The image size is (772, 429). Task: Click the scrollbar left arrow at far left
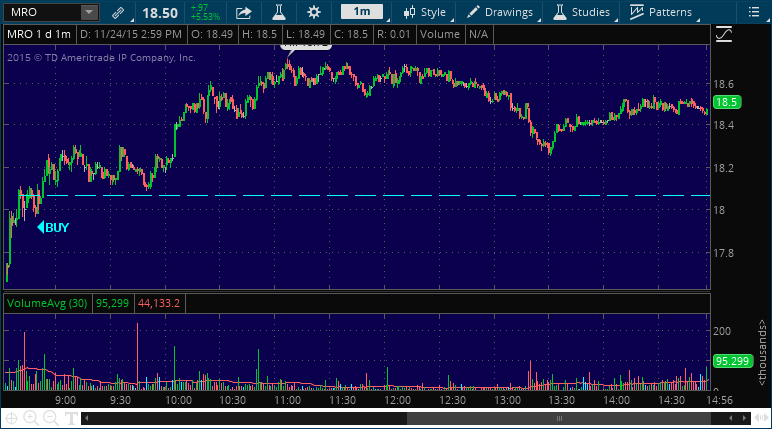pyautogui.click(x=87, y=419)
